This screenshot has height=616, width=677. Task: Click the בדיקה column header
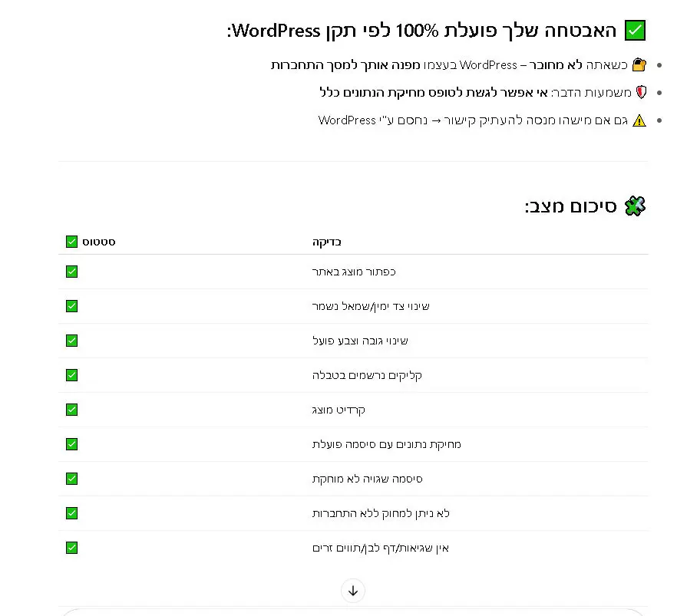[326, 242]
